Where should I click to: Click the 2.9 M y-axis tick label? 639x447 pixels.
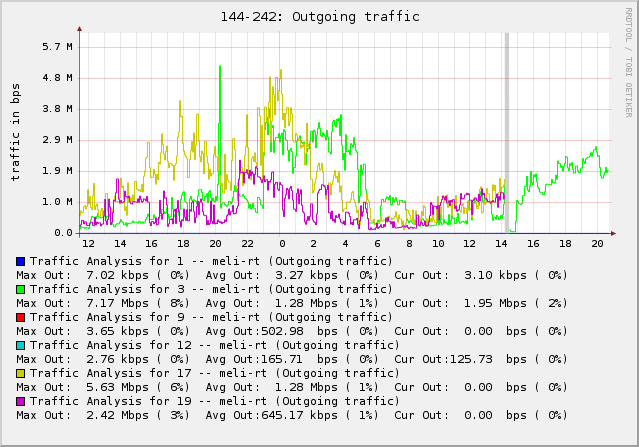pyautogui.click(x=58, y=140)
